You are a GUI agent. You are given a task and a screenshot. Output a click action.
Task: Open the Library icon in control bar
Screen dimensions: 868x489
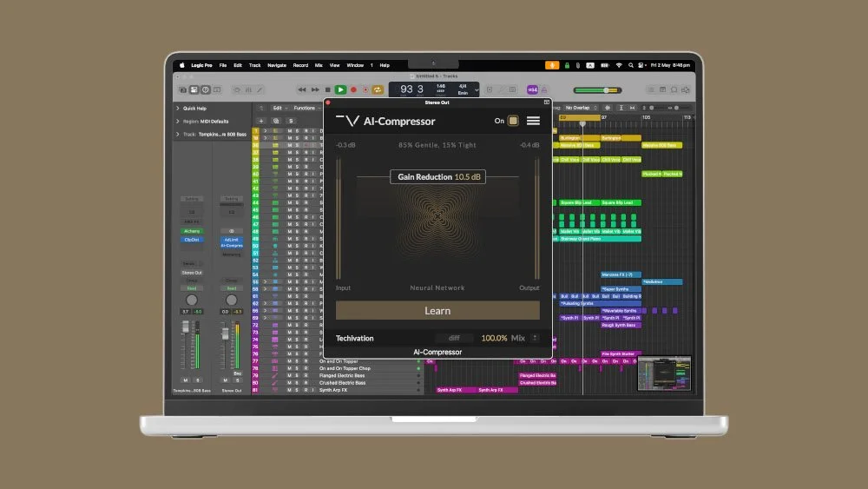click(x=182, y=89)
